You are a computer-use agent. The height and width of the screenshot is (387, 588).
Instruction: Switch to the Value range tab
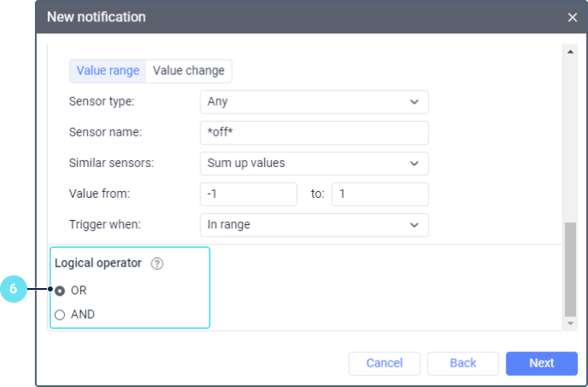(107, 71)
